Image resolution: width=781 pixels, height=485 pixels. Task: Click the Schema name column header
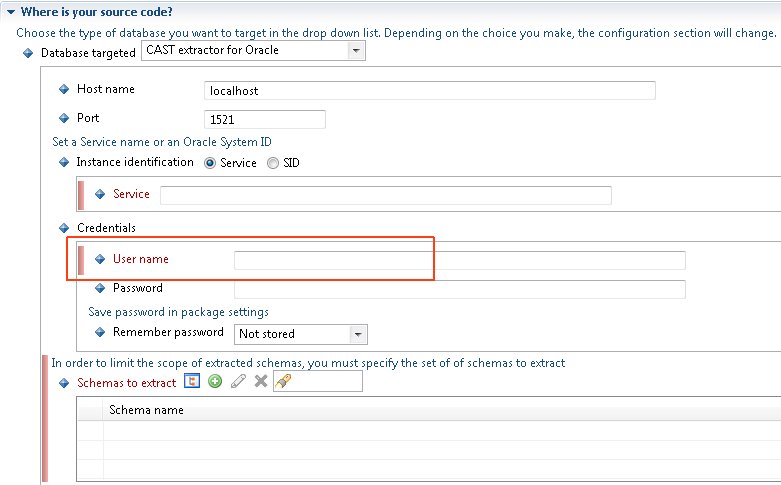coord(145,410)
